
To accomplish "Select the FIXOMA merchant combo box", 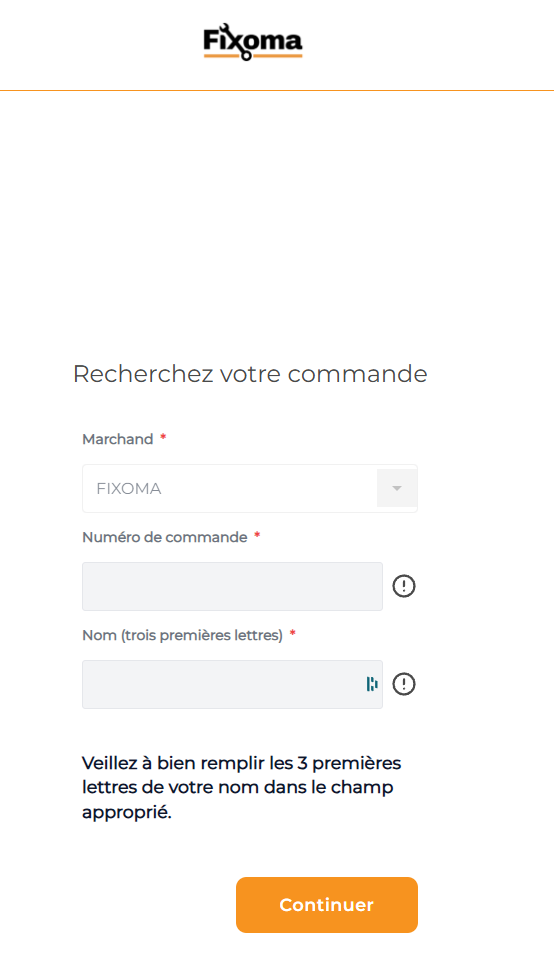I will pos(250,489).
